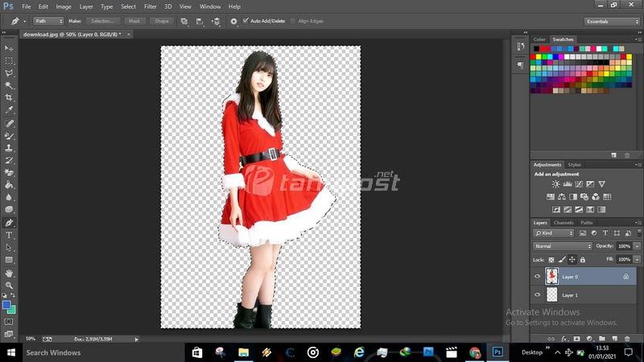This screenshot has height=362, width=644.
Task: Click the foreground color swatch
Action: (x=6, y=305)
